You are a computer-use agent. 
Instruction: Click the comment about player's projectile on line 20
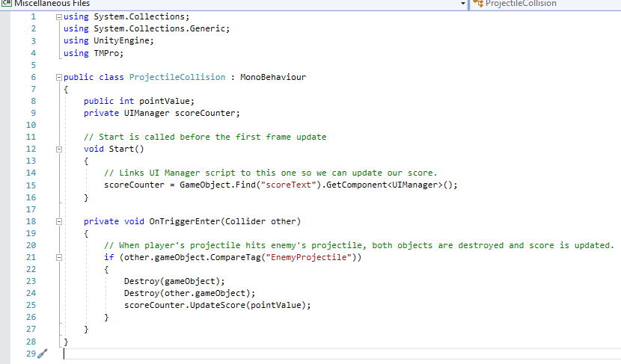[359, 245]
